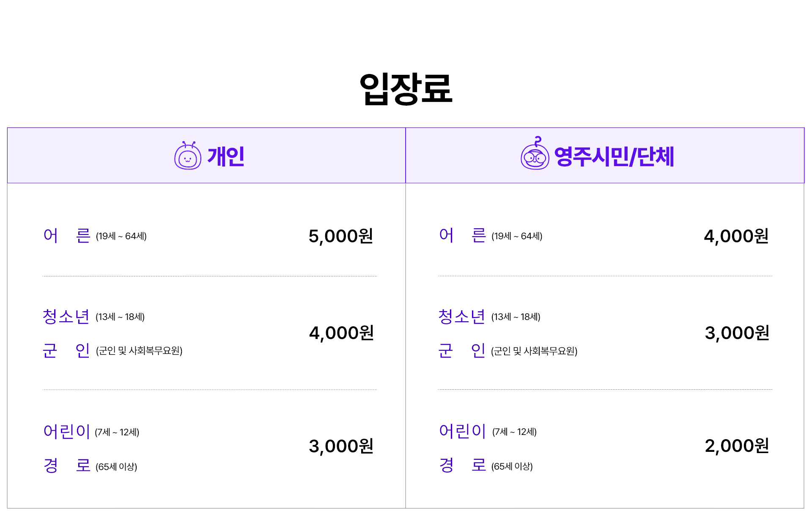Screen dimensions: 812x522
Task: Click the 4,000원 adult price under 영주시민/단체
Action: (x=736, y=236)
